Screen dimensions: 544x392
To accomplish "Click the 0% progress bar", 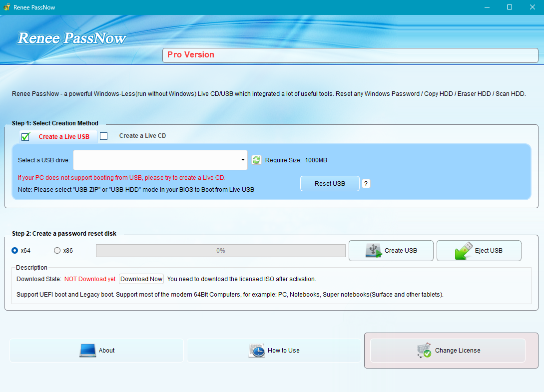I will [x=221, y=251].
